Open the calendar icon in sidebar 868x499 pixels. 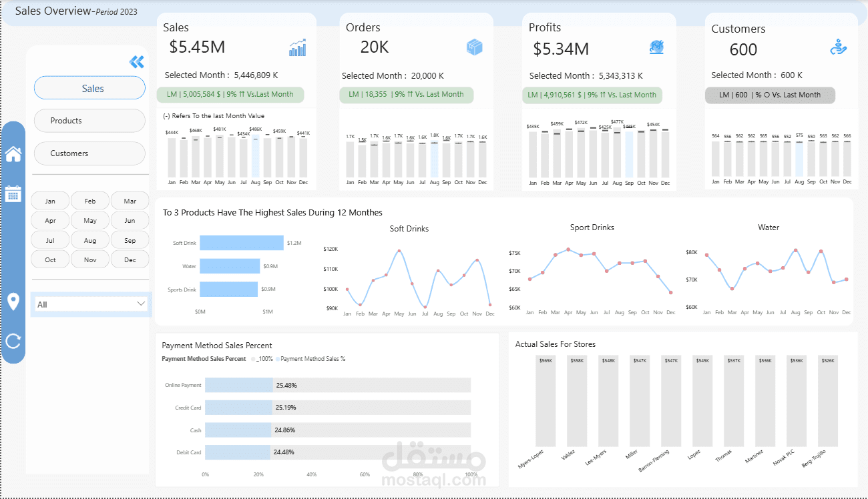[13, 194]
